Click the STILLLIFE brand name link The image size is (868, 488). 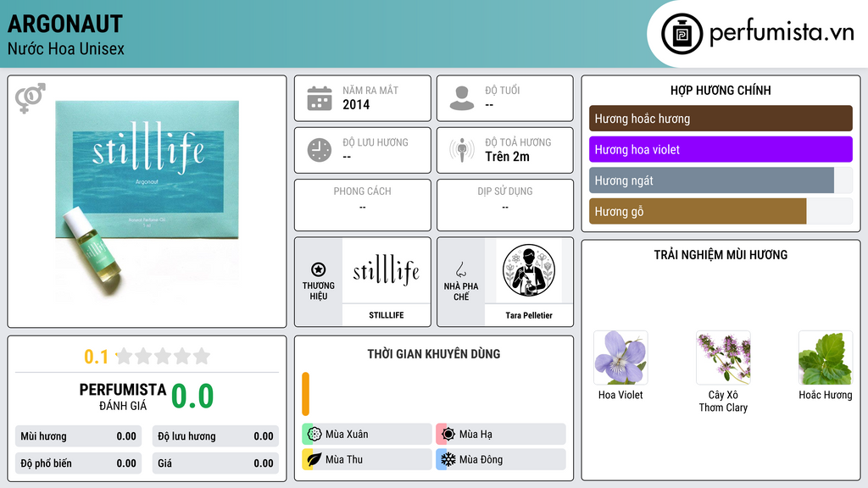pos(387,315)
